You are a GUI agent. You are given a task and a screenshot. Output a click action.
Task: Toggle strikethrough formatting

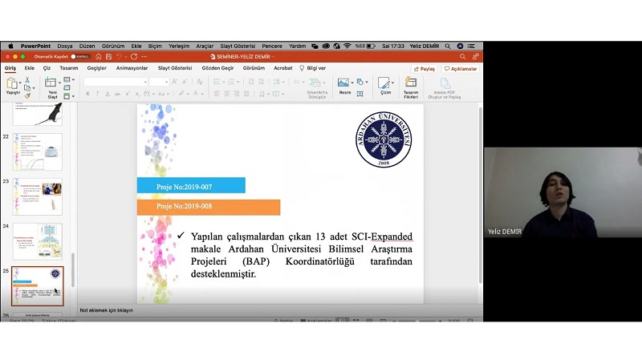(117, 94)
